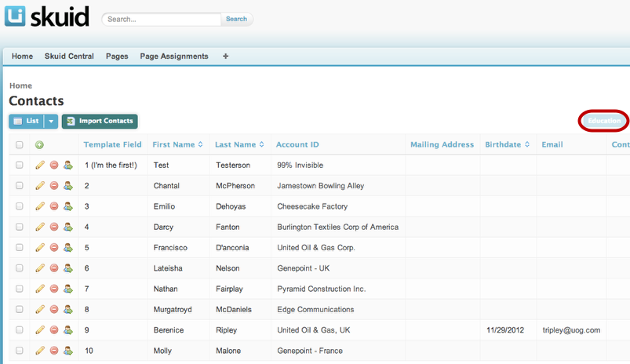Click the Account ID column header
630x364 pixels.
[x=297, y=144]
